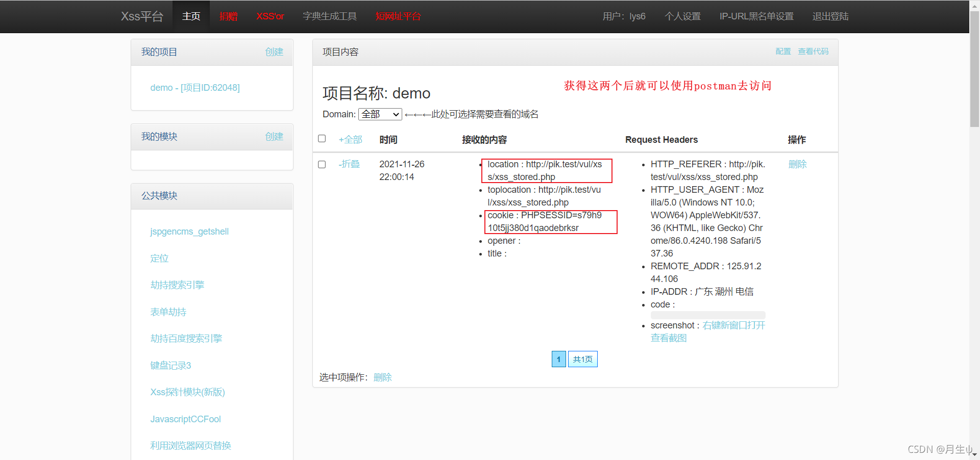
Task: Open the Domain 全部 dropdown
Action: pos(380,114)
